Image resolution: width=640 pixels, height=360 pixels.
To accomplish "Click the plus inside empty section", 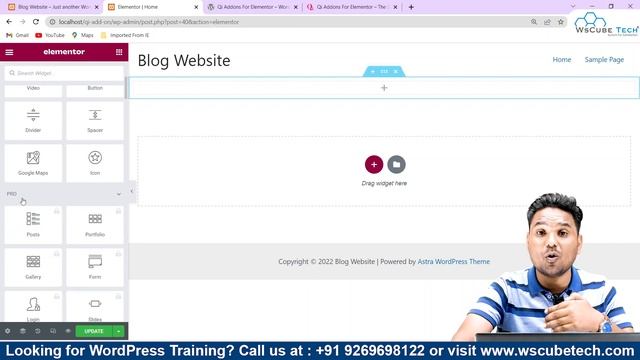I will [x=384, y=88].
